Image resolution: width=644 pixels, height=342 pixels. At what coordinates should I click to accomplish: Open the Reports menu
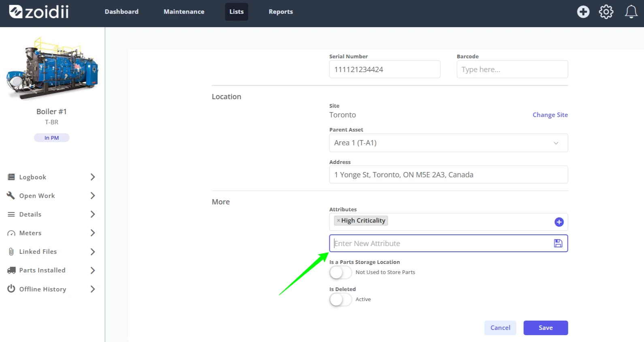pyautogui.click(x=281, y=12)
